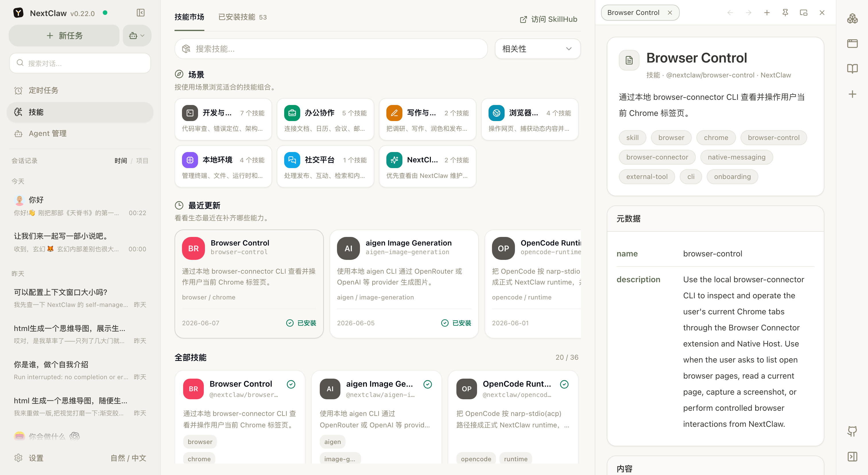Click the plus icon in right rail
Viewport: 868px width, 475px height.
(852, 94)
